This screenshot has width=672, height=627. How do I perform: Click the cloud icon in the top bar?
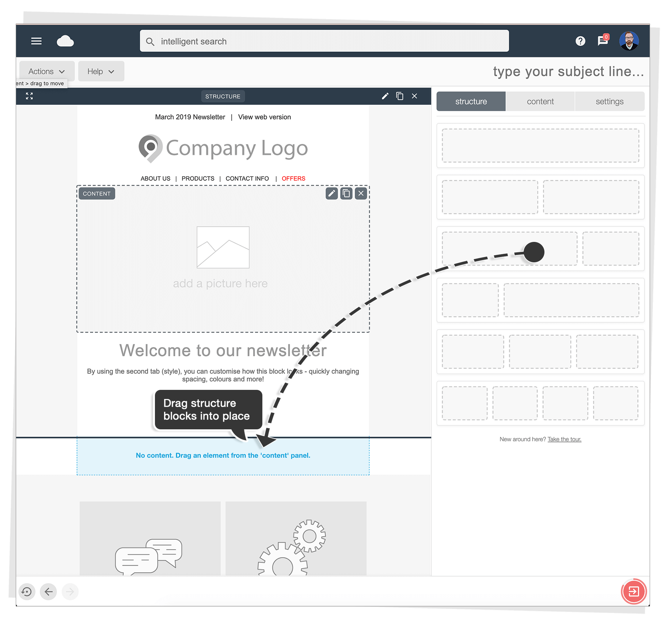(66, 41)
